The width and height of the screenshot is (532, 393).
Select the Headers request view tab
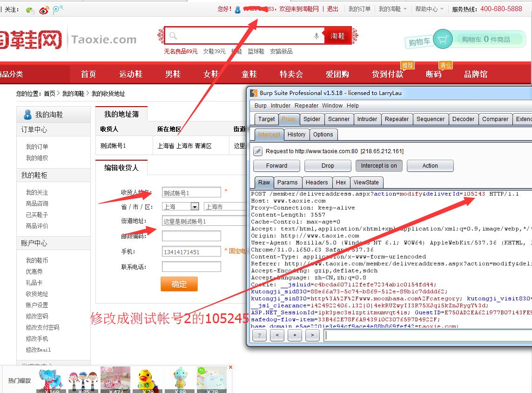317,182
